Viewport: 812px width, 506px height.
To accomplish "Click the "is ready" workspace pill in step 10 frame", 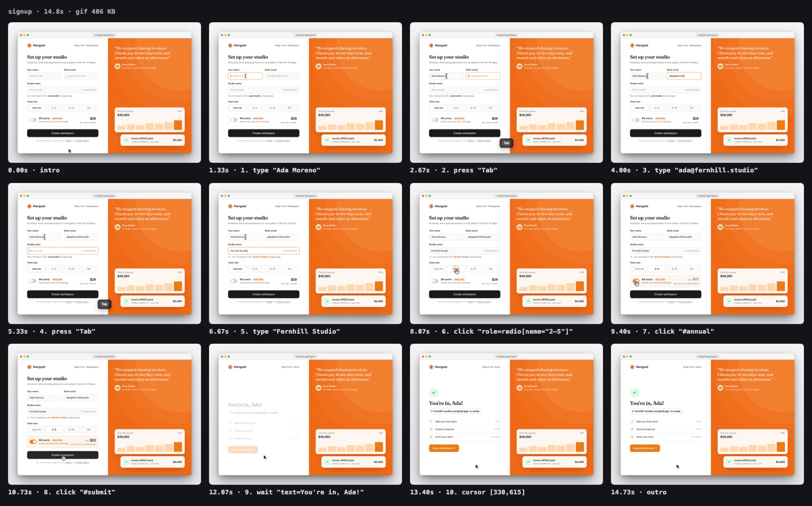I will tap(455, 411).
